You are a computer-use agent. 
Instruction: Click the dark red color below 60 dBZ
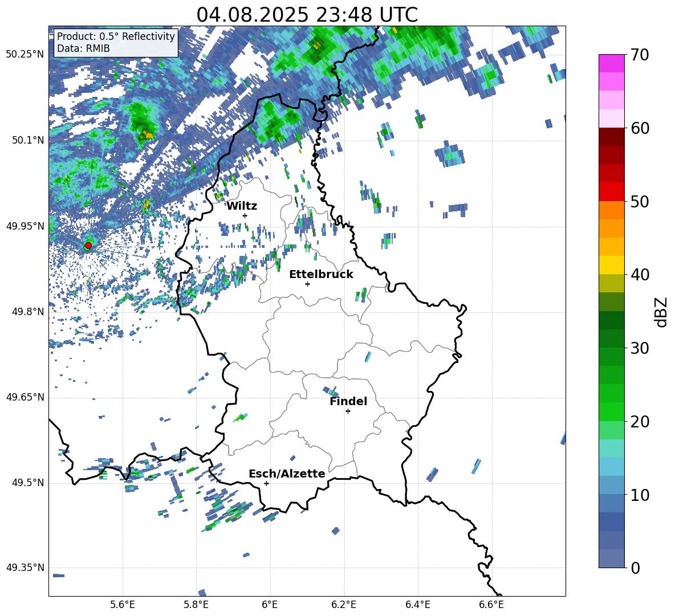click(x=611, y=137)
